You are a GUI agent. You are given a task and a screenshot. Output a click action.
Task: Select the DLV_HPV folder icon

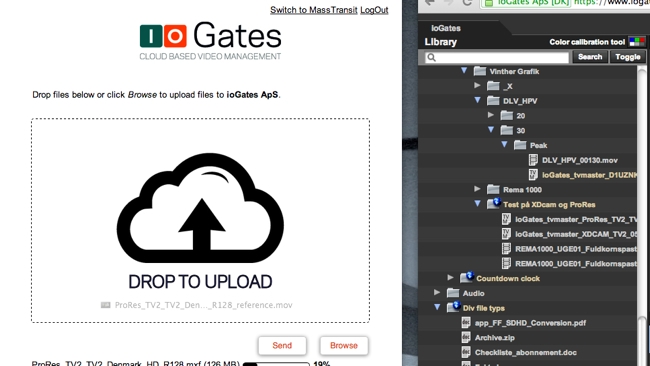493,101
